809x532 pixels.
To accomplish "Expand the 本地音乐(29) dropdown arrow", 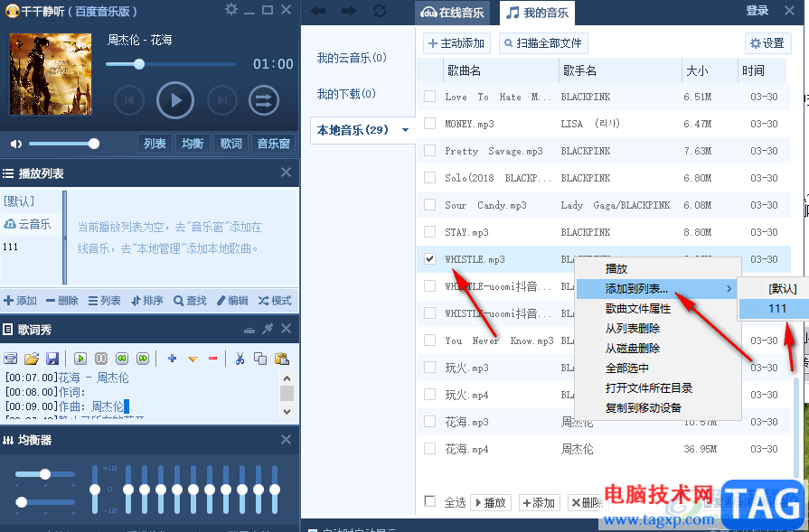I will tap(406, 130).
